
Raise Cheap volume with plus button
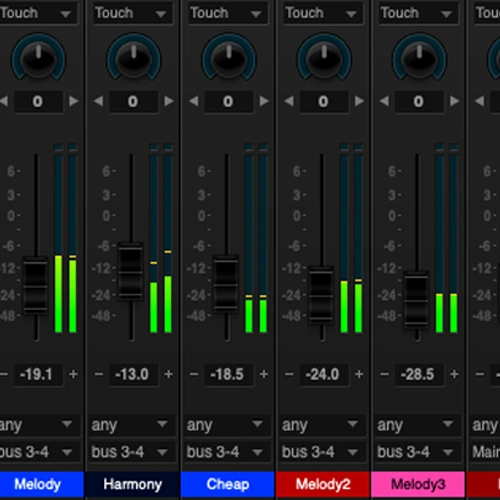(x=264, y=374)
